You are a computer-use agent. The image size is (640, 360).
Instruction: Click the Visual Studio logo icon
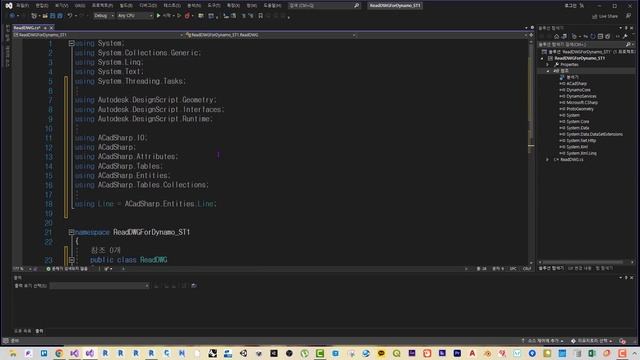9,6
